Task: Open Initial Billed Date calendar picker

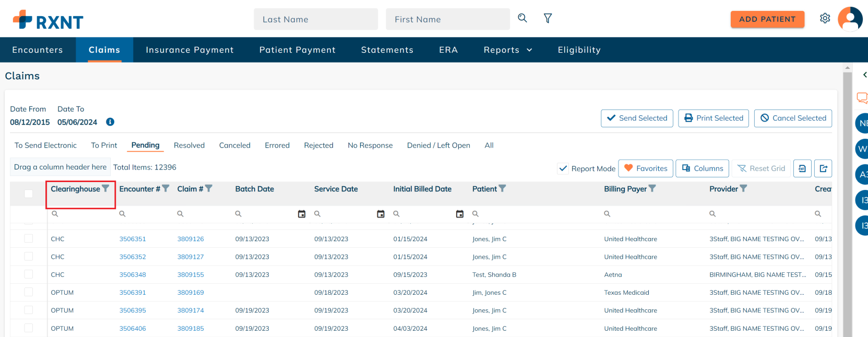Action: 460,214
